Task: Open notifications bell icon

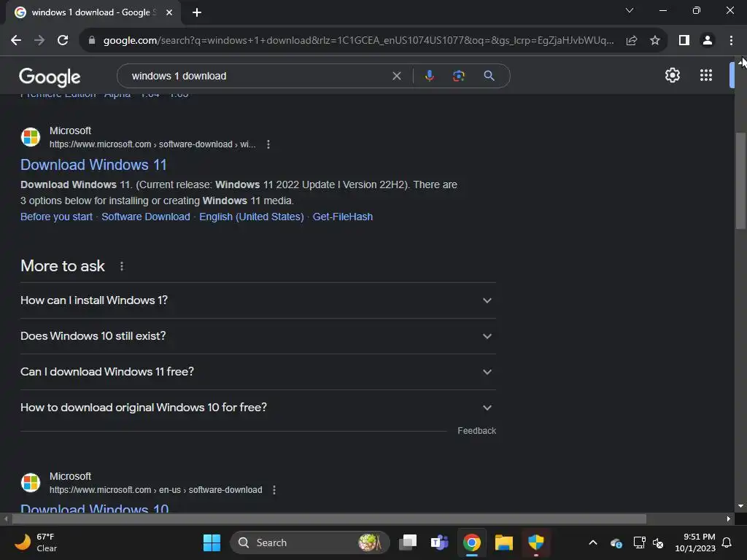Action: (x=727, y=542)
